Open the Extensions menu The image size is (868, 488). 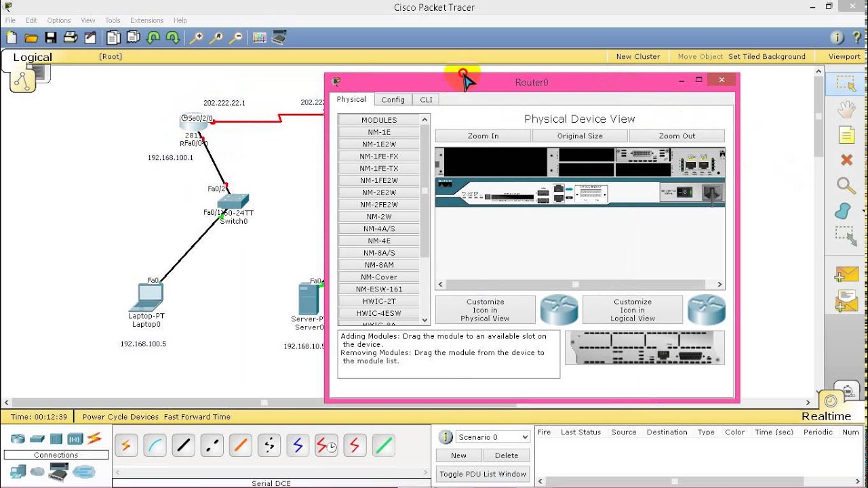coord(146,20)
